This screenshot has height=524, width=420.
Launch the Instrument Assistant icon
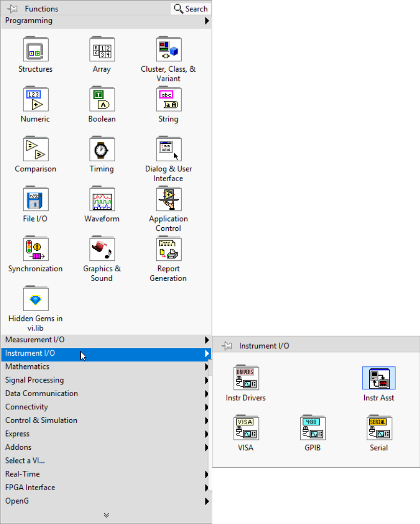pos(379,378)
